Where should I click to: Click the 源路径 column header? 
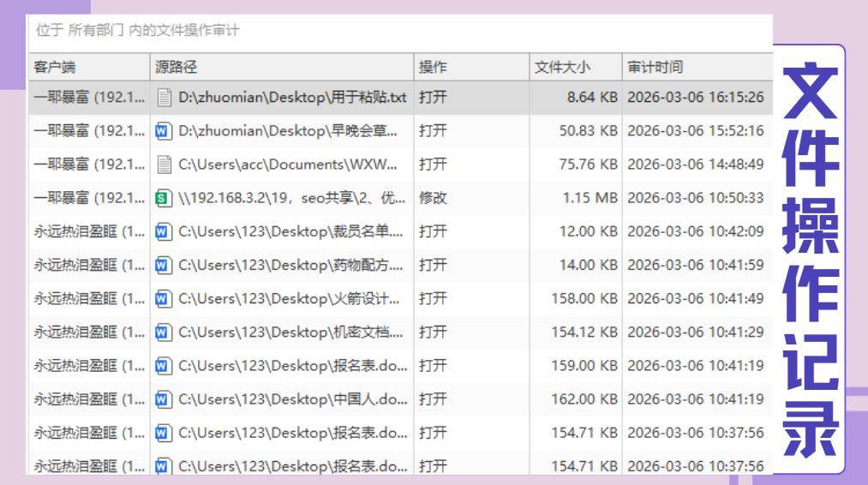[176, 67]
